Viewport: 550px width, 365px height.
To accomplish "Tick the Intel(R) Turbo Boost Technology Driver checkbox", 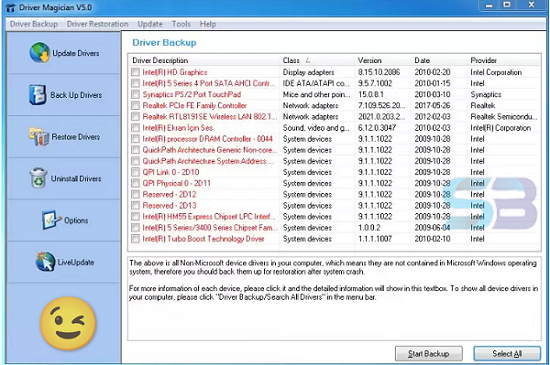I will (x=135, y=239).
